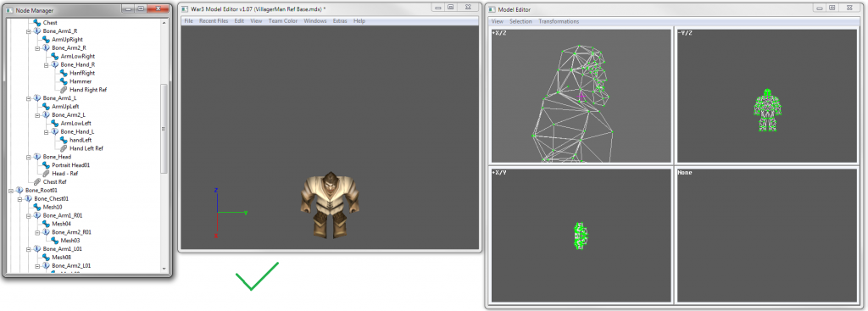Click the mesh icon beside Chest
The image size is (868, 311).
pyautogui.click(x=37, y=23)
